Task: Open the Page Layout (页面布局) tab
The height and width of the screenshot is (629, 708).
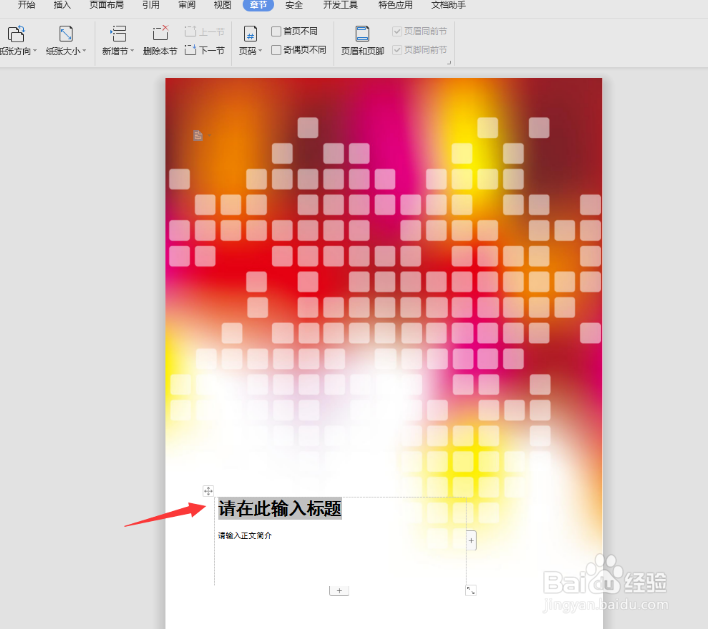Action: [x=107, y=5]
